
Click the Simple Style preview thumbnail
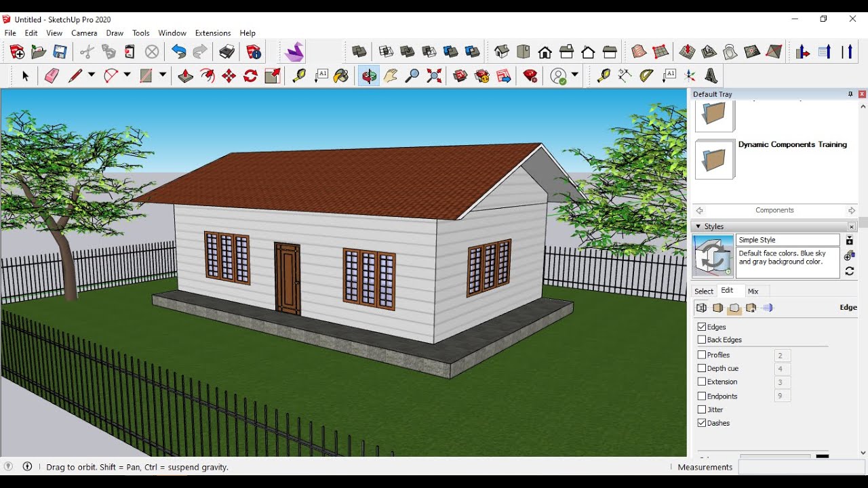[713, 256]
